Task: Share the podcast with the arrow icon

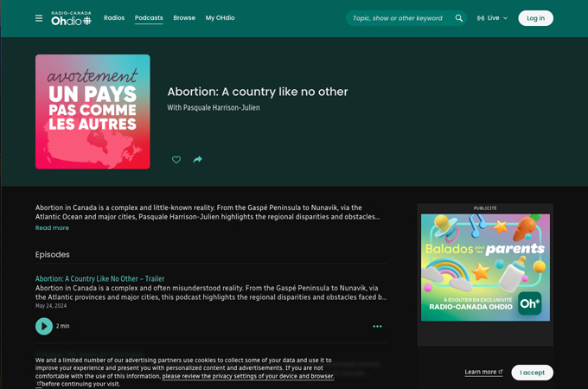Action: tap(197, 160)
